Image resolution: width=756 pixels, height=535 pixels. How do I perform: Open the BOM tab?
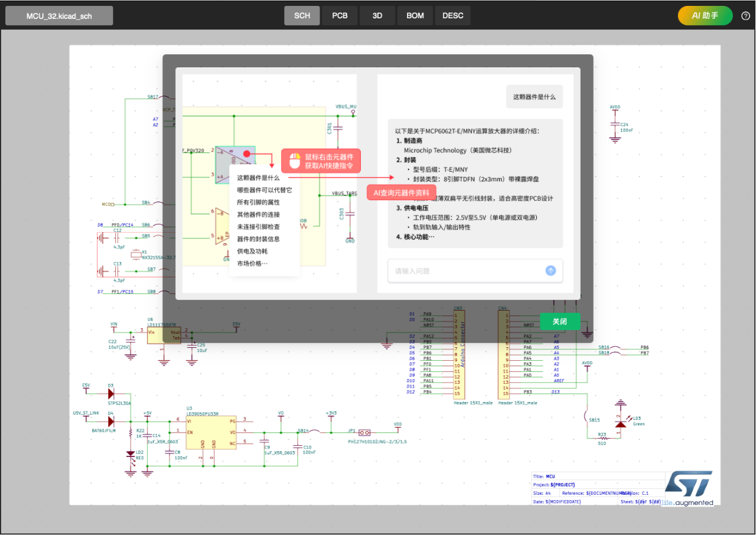click(415, 16)
